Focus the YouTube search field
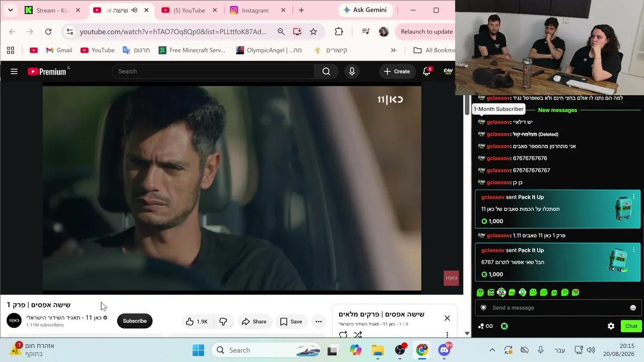Screen dimensions: 644x362 click(213, 71)
